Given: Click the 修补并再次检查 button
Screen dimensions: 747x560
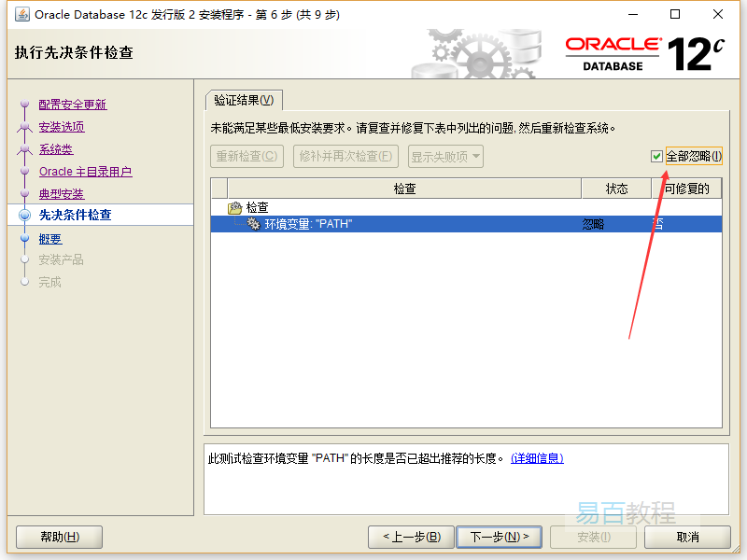Looking at the screenshot, I should point(345,157).
